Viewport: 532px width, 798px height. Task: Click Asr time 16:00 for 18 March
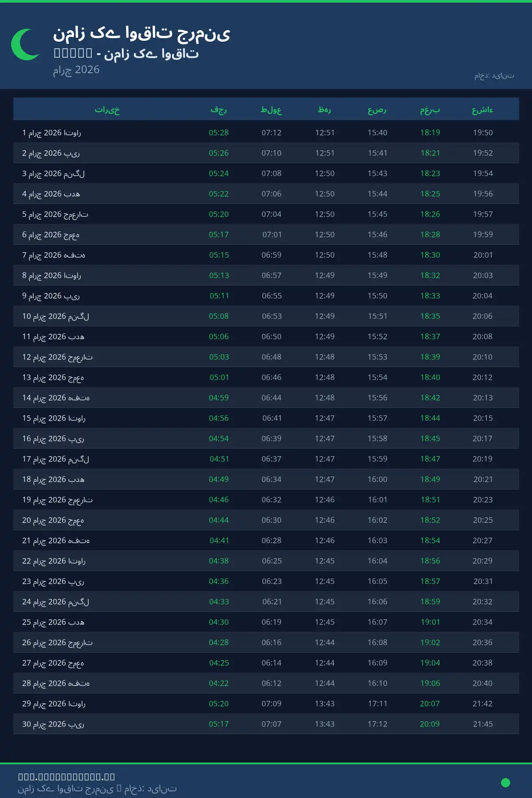coord(377,479)
